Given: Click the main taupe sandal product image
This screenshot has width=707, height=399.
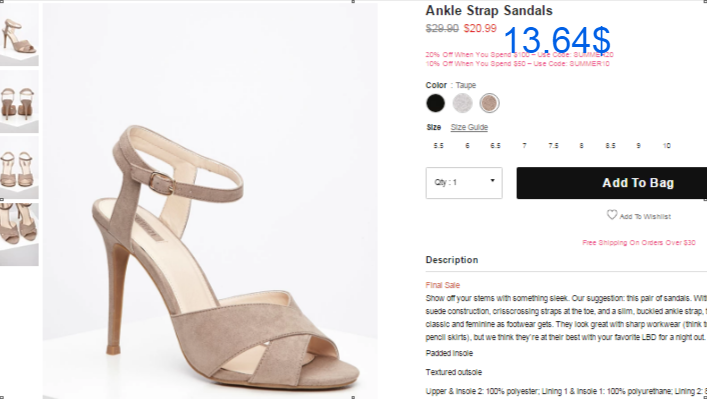Looking at the screenshot, I should [210, 201].
